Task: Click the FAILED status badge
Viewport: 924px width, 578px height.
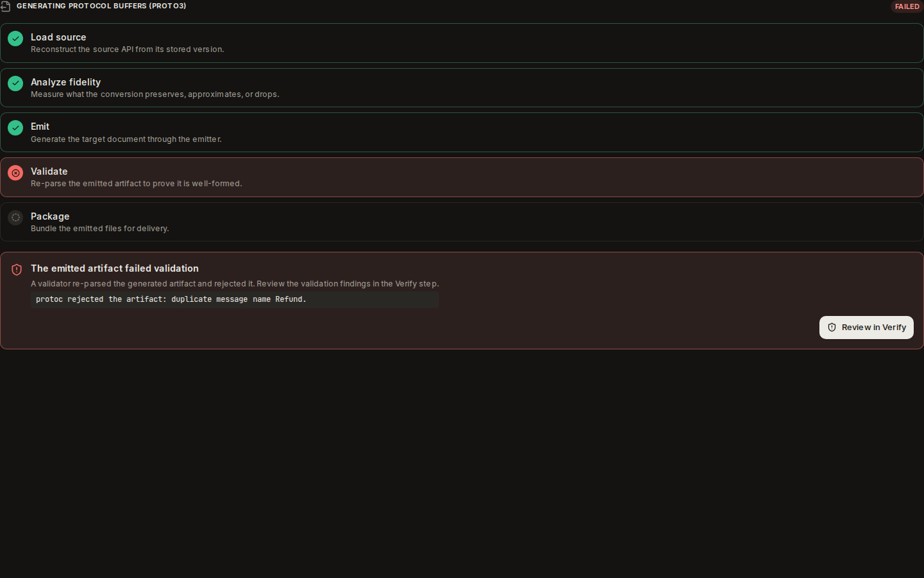Action: click(x=907, y=6)
